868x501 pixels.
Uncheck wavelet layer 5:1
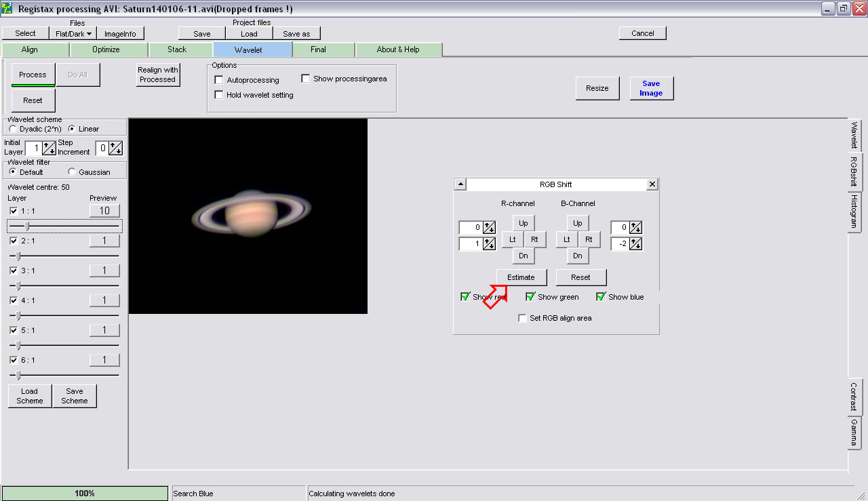pos(14,330)
